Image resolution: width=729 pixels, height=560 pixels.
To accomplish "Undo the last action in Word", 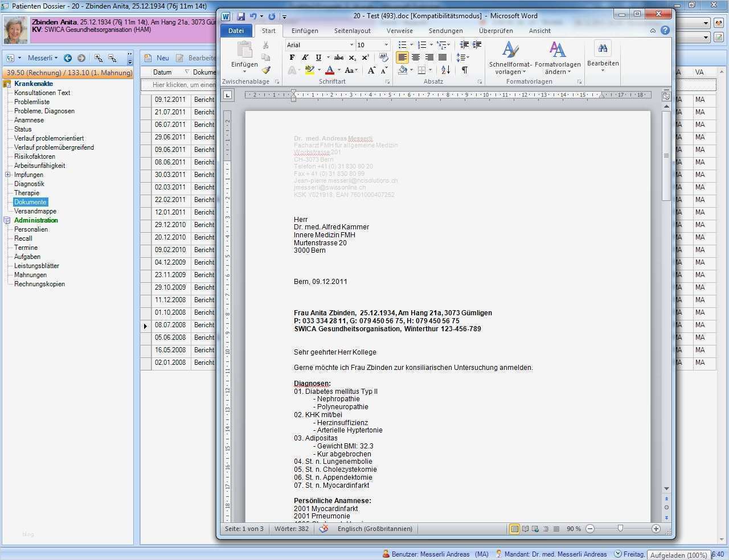I will pyautogui.click(x=253, y=17).
